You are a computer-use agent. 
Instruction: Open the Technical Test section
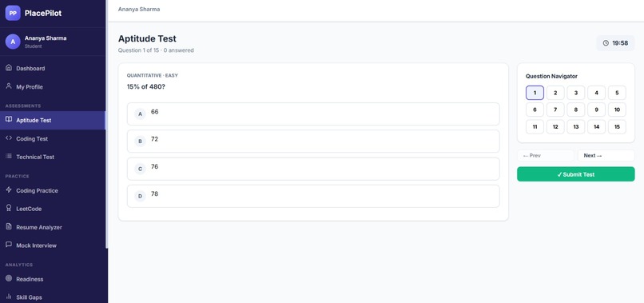tap(53, 157)
